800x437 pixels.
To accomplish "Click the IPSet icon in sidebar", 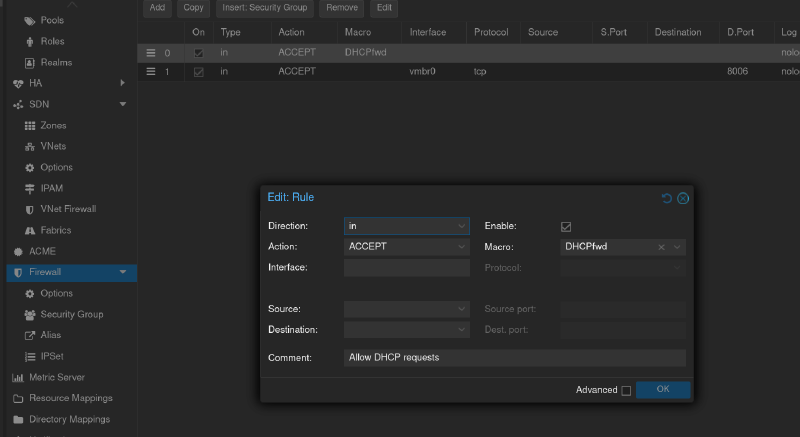I will tap(30, 356).
